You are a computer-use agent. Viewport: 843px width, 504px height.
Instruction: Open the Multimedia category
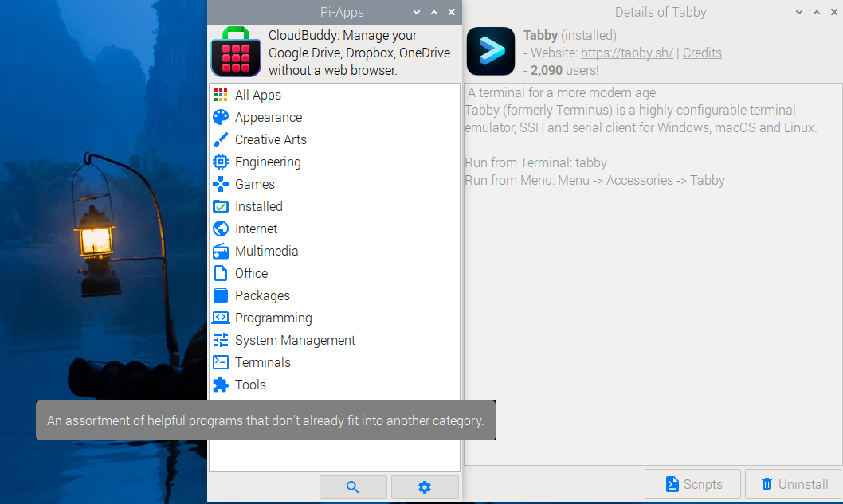coord(335,251)
